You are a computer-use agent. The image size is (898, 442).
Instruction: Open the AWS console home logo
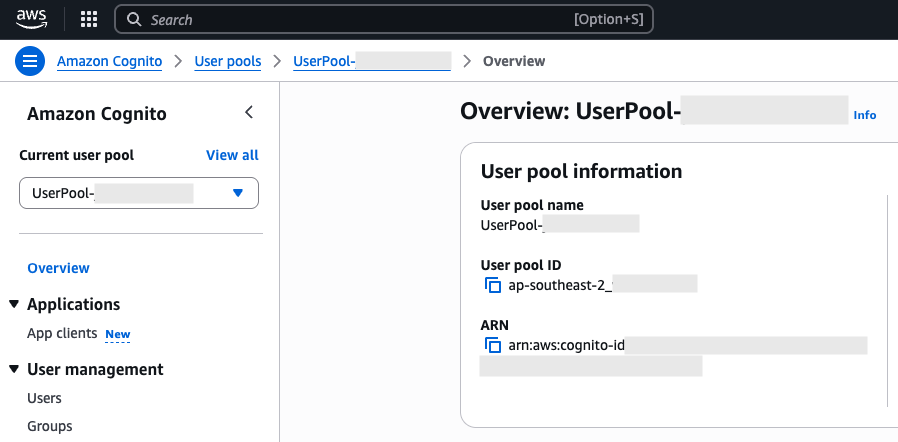point(31,19)
